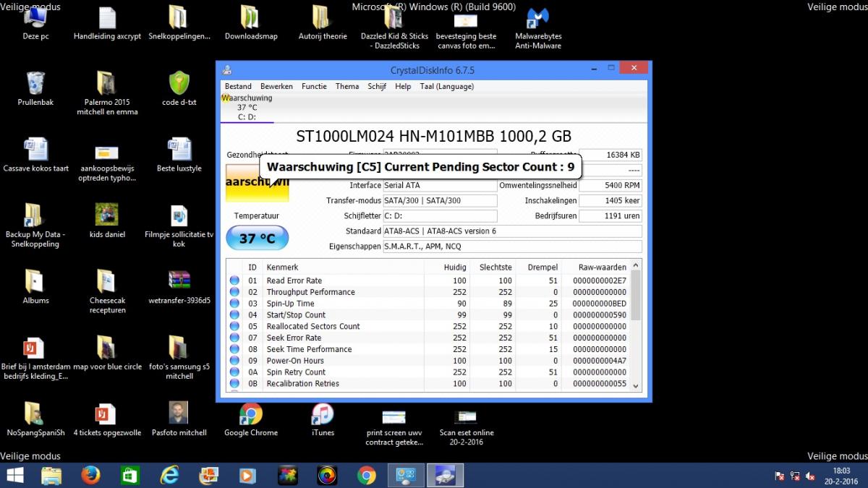Image resolution: width=868 pixels, height=488 pixels.
Task: Open the Windows Start button
Action: 15,475
